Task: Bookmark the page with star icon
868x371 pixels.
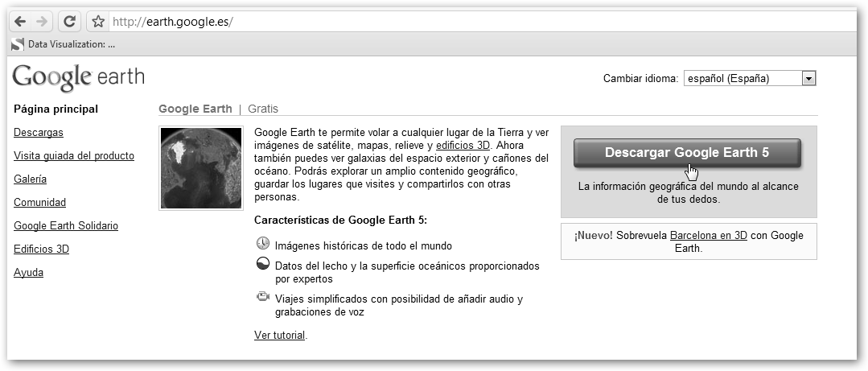Action: tap(98, 22)
